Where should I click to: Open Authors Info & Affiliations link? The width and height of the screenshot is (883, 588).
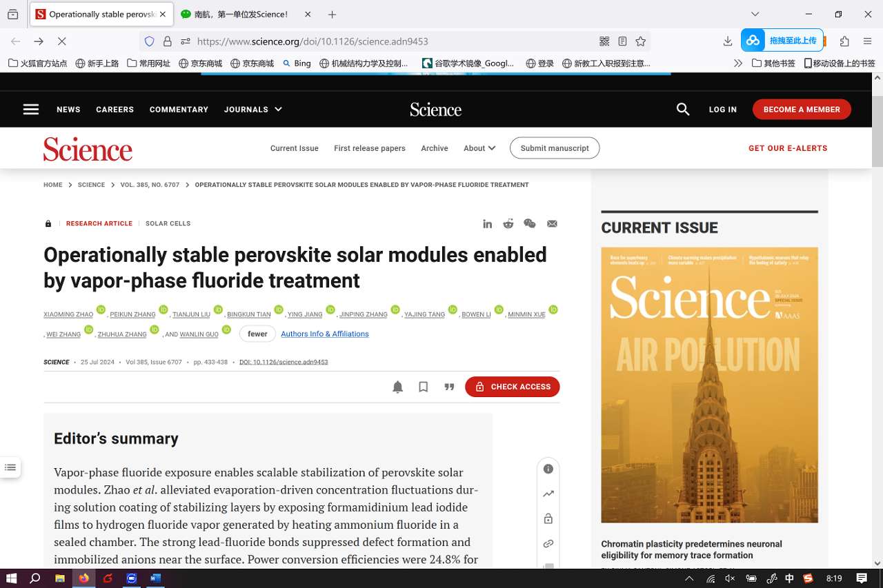[325, 334]
